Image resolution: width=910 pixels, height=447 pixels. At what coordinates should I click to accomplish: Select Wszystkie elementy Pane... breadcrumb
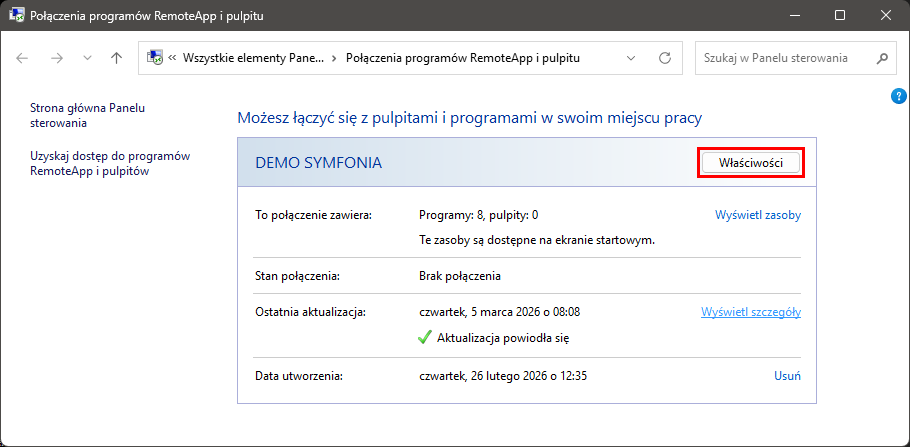(x=254, y=58)
